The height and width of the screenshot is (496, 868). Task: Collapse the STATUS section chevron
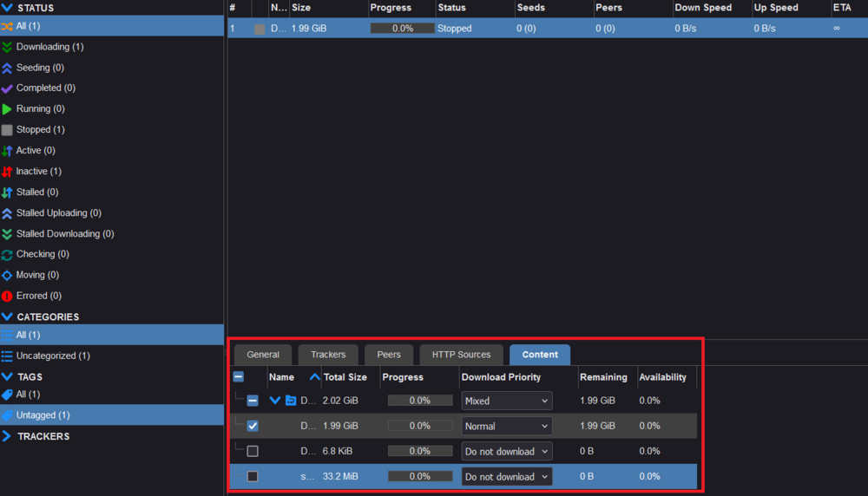[x=7, y=8]
